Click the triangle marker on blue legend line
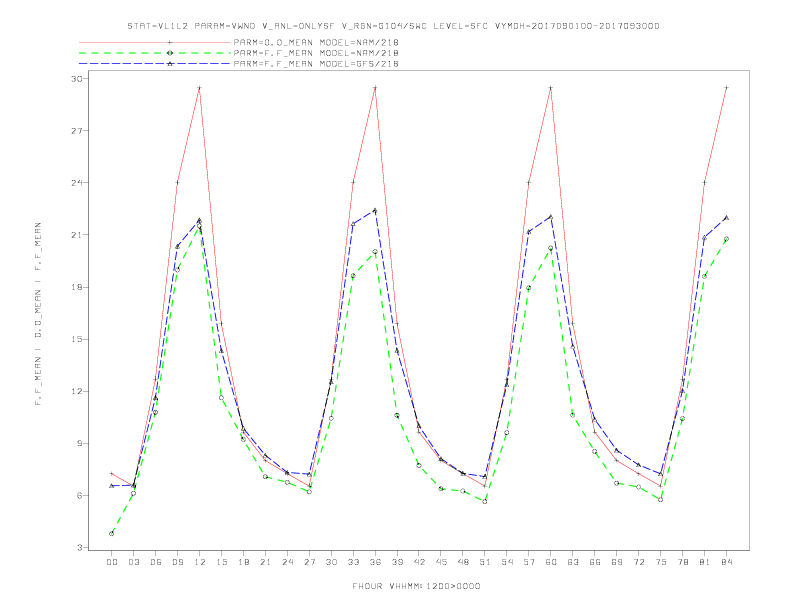The width and height of the screenshot is (792, 612). (170, 64)
